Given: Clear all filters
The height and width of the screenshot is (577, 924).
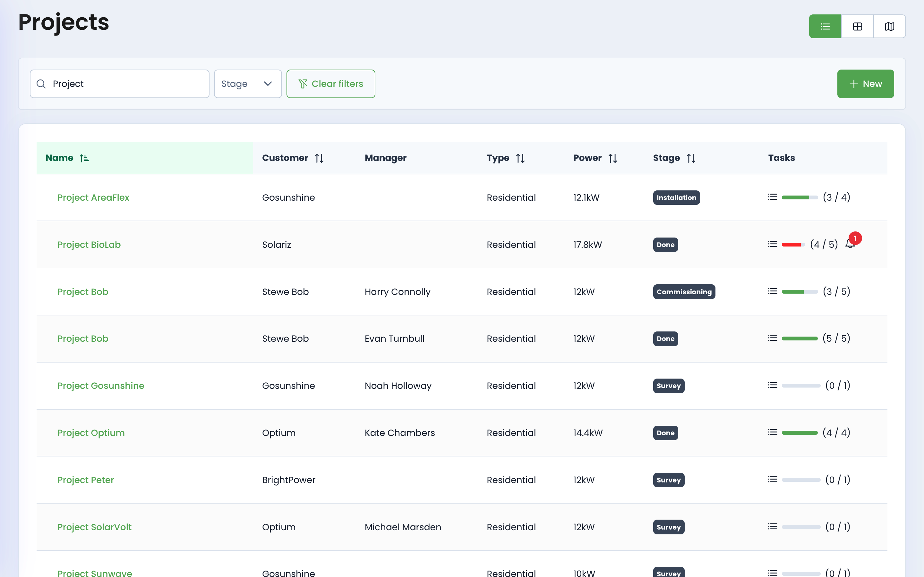Looking at the screenshot, I should pyautogui.click(x=331, y=84).
